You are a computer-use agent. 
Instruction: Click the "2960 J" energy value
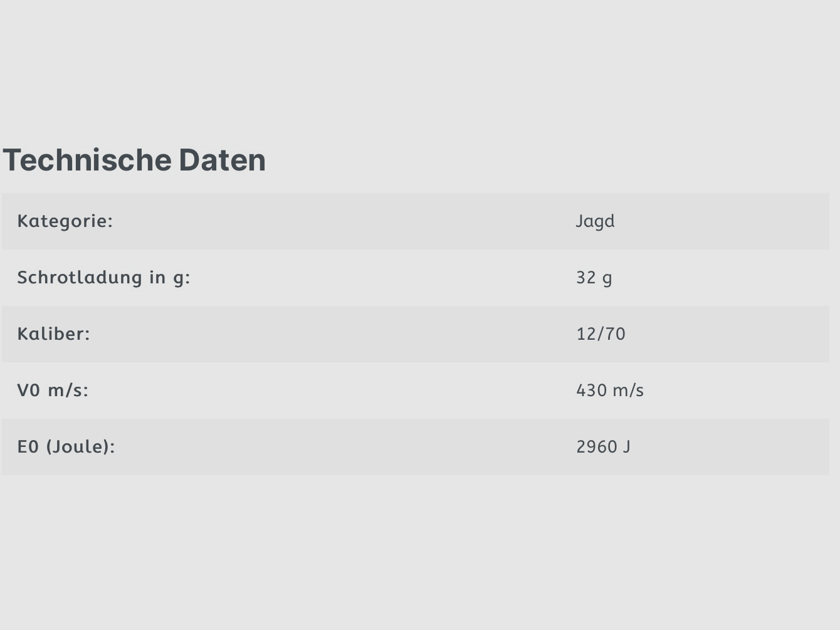tap(603, 447)
